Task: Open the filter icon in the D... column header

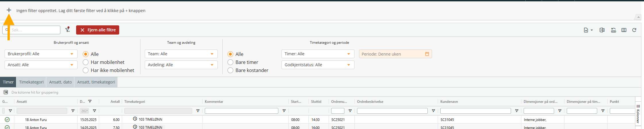Action: coord(90,101)
